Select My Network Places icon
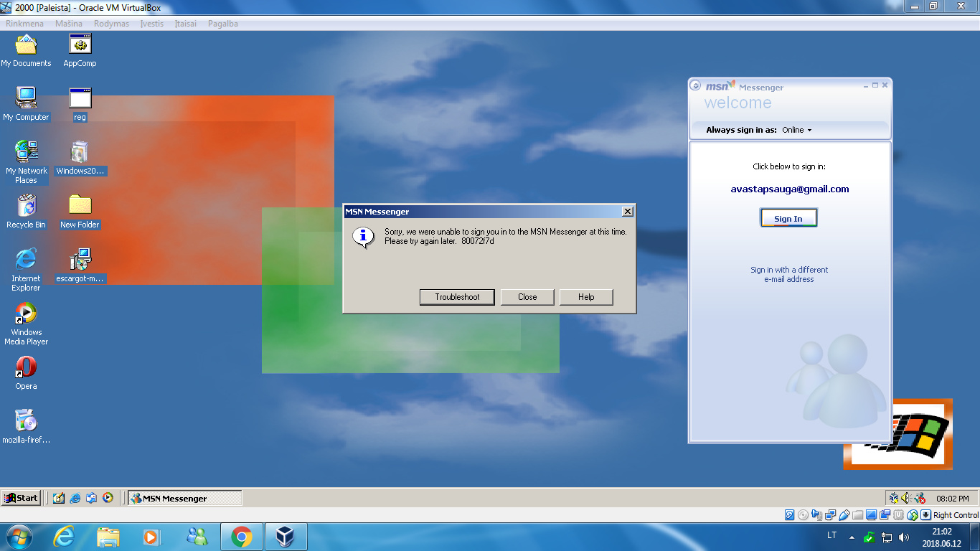The image size is (980, 551). click(x=26, y=162)
